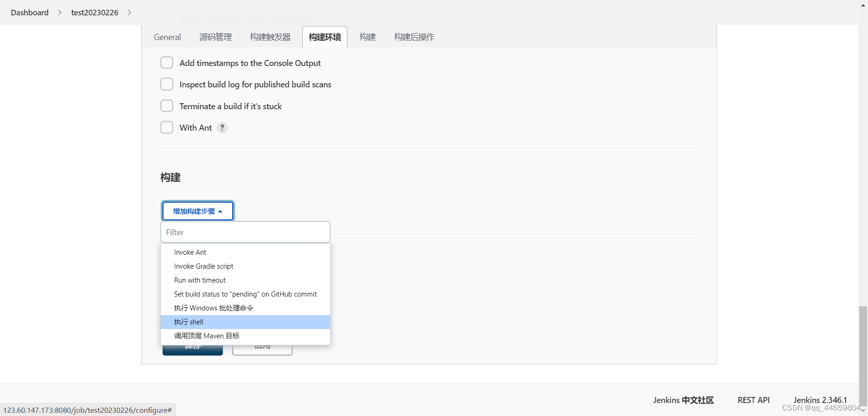Check Inspect build log for published build scans

coord(167,84)
